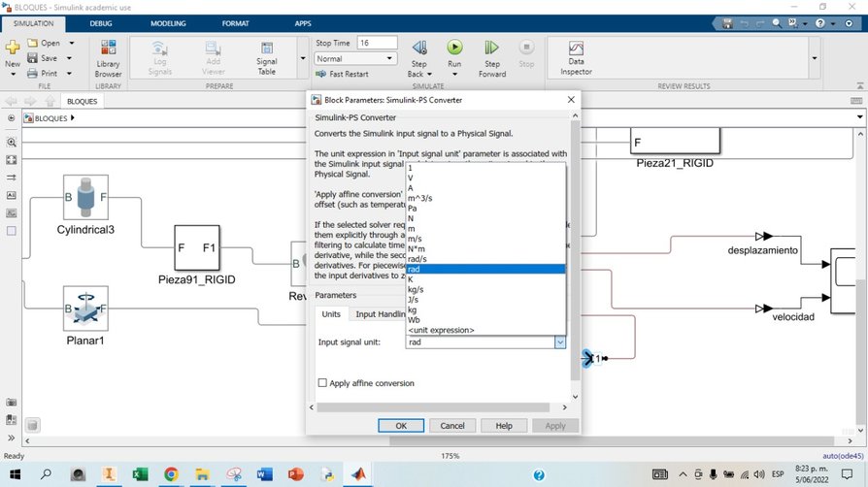The height and width of the screenshot is (487, 868).
Task: Choose kg/s from unit list
Action: pos(485,289)
